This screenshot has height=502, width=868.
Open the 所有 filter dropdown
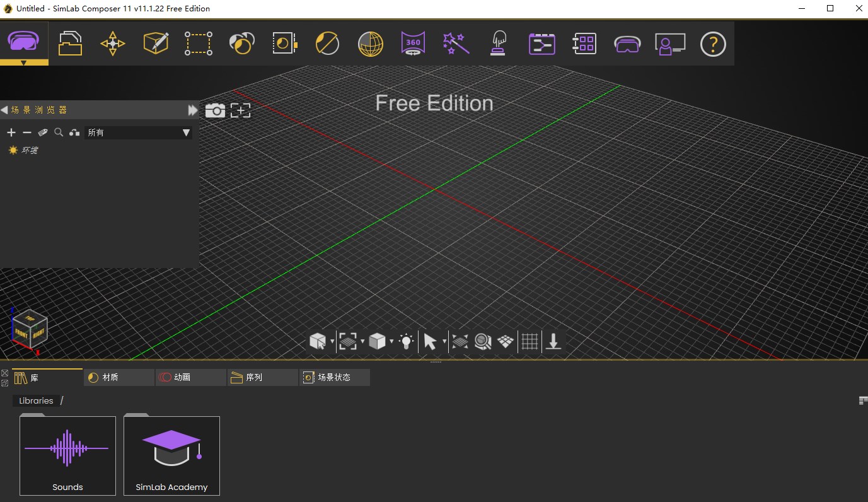(139, 132)
